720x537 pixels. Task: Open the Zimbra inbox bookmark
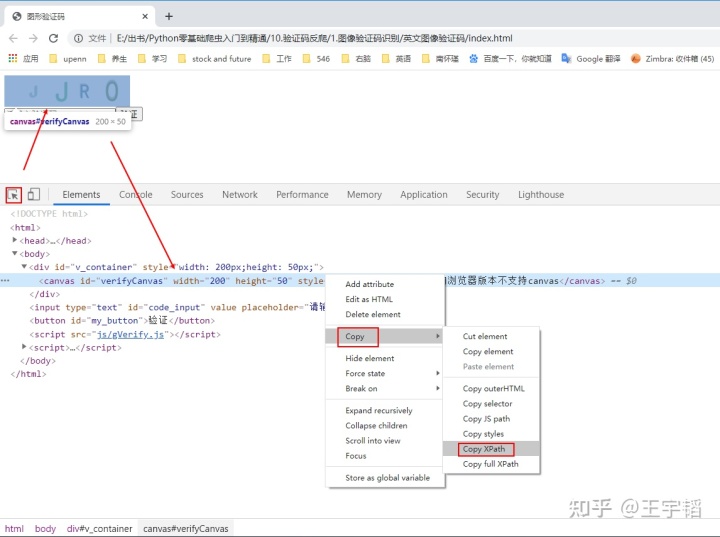pyautogui.click(x=672, y=59)
